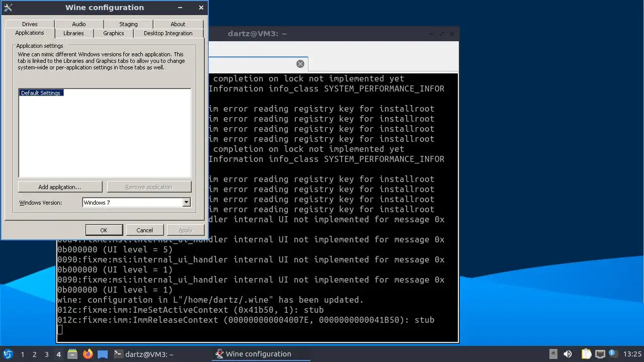Switch to the Desktop Integration tab
The width and height of the screenshot is (644, 362).
(x=168, y=33)
